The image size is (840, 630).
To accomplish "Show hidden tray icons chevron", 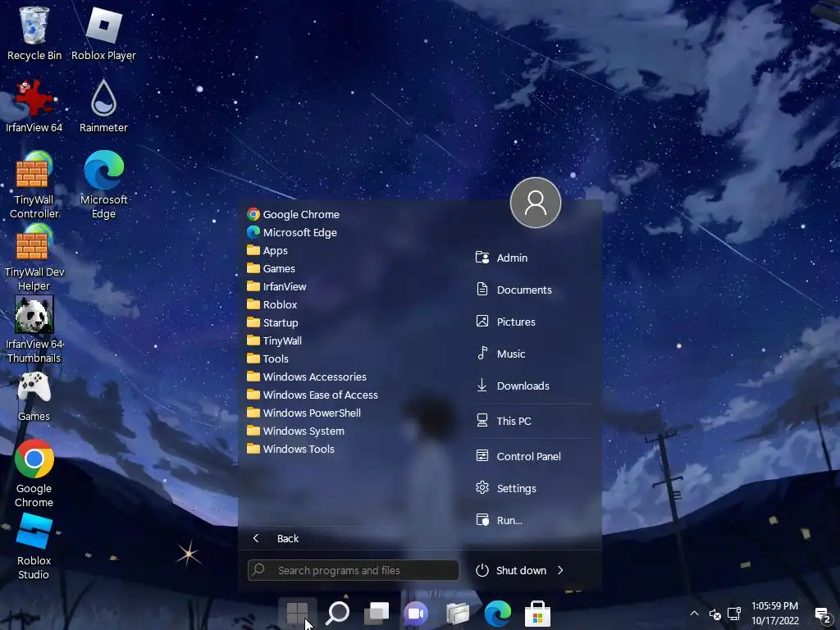I will [x=694, y=614].
